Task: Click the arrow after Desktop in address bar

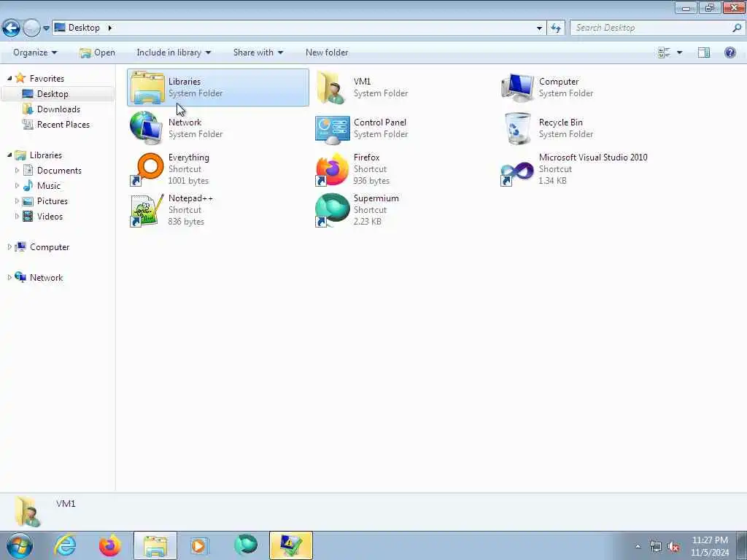Action: click(110, 28)
